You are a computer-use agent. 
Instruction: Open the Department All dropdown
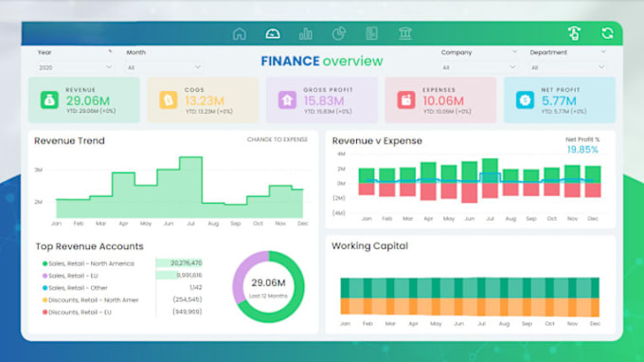pos(567,67)
